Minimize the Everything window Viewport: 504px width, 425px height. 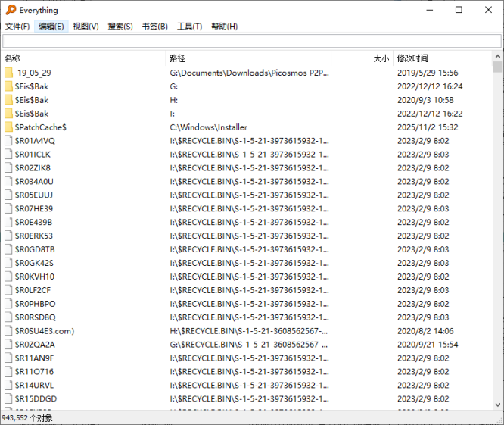[x=429, y=10]
